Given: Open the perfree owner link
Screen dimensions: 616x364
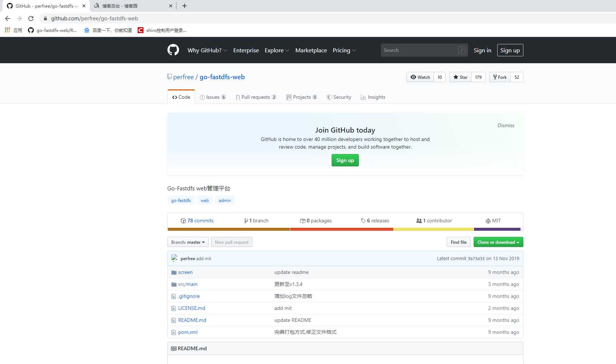Looking at the screenshot, I should [183, 77].
